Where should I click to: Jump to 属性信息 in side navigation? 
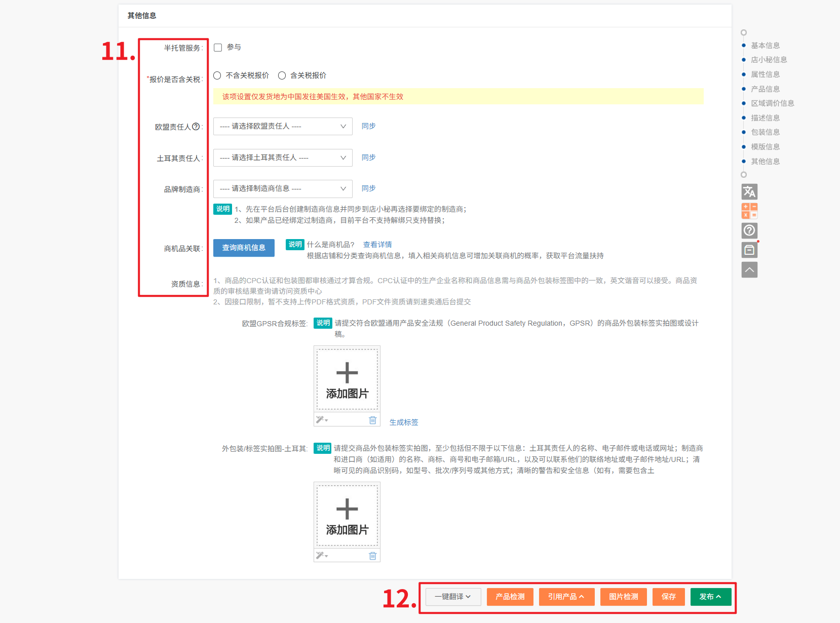[765, 74]
